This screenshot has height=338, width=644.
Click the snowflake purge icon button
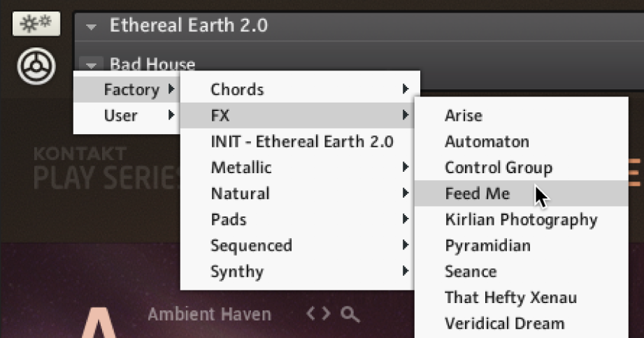36,25
